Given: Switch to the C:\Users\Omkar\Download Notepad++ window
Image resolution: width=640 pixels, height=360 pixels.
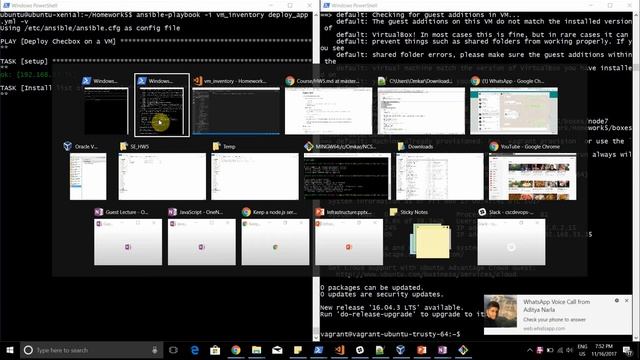Looking at the screenshot, I should pos(421,106).
